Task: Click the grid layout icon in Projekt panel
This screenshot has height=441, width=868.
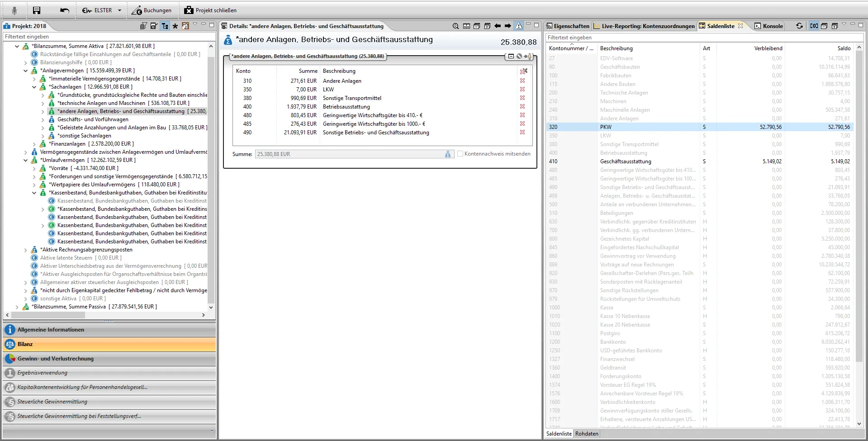Action: (x=185, y=26)
